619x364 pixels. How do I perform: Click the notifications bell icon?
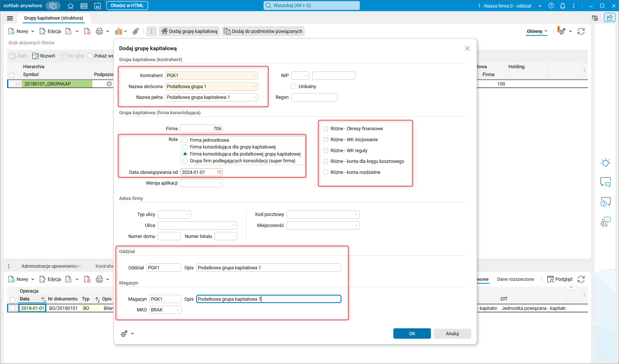click(x=562, y=6)
